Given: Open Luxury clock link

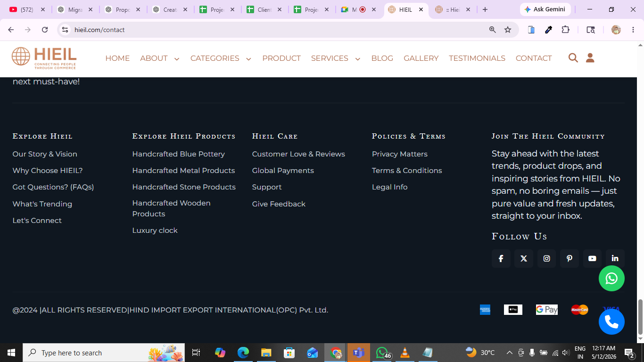Looking at the screenshot, I should pos(155,230).
